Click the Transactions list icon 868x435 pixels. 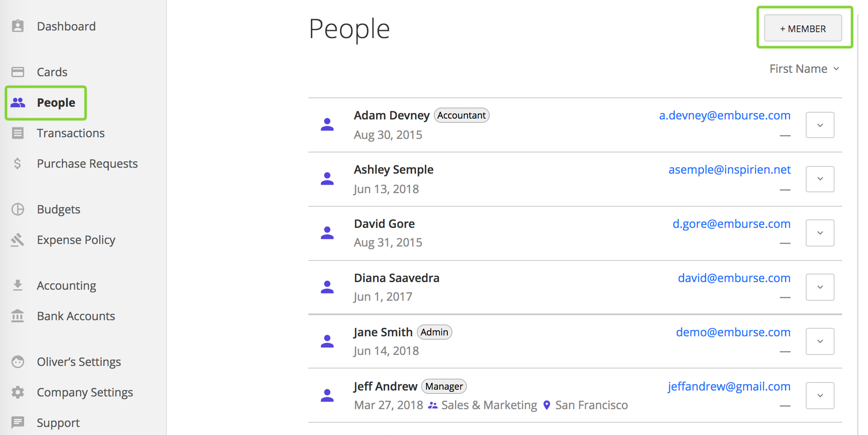(18, 133)
